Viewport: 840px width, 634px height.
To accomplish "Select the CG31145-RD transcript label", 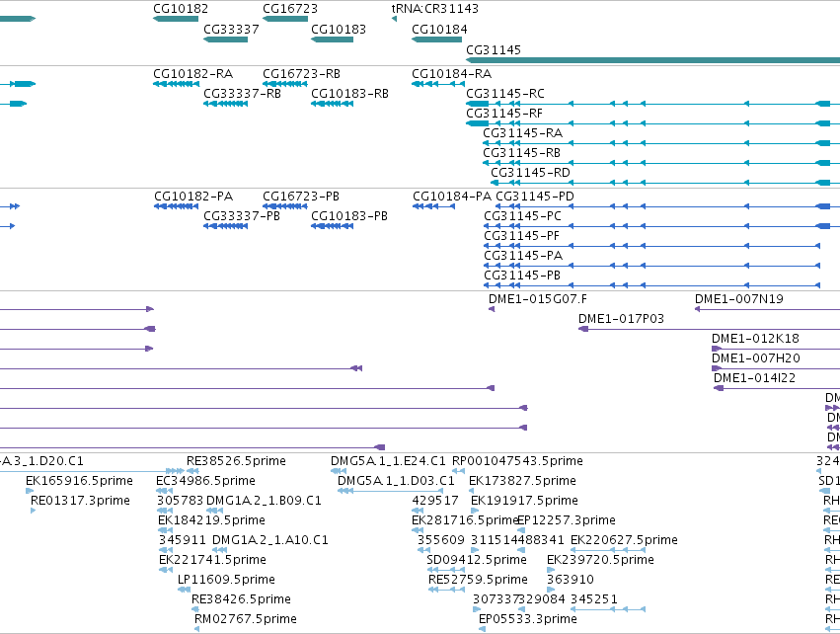I will point(530,173).
